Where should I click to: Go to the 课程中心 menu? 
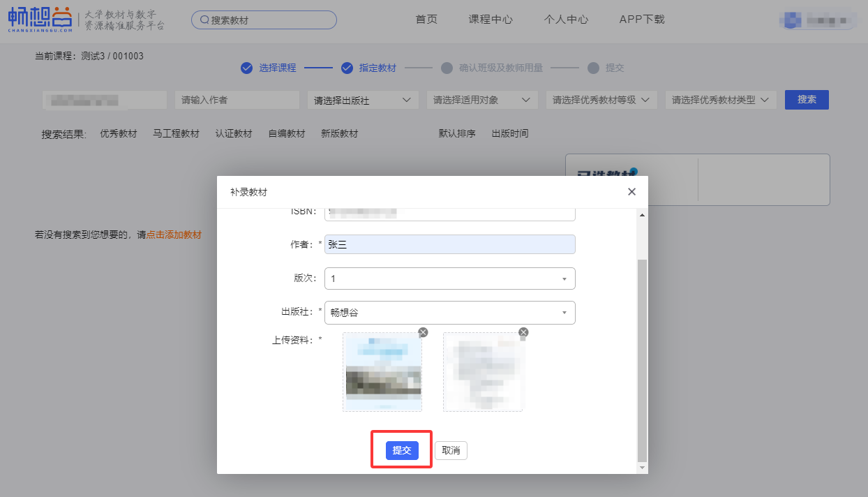[x=491, y=20]
